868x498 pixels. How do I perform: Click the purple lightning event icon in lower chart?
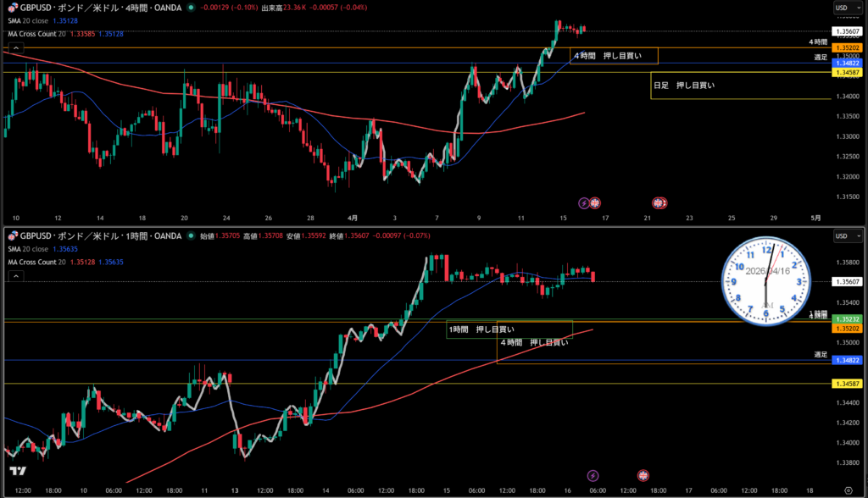tap(593, 476)
